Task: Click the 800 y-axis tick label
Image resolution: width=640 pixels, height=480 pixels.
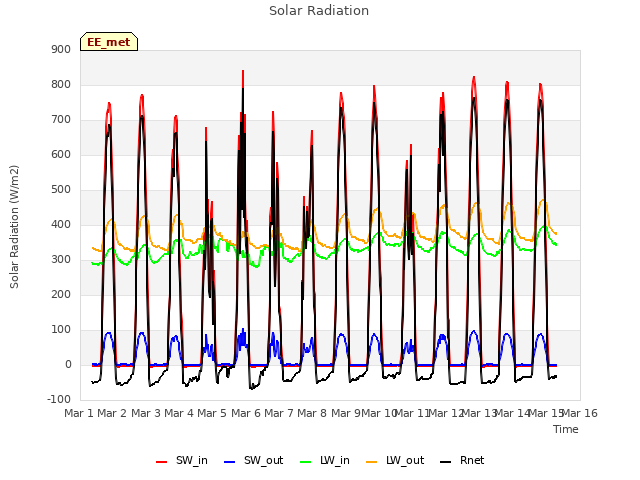Action: pyautogui.click(x=61, y=84)
